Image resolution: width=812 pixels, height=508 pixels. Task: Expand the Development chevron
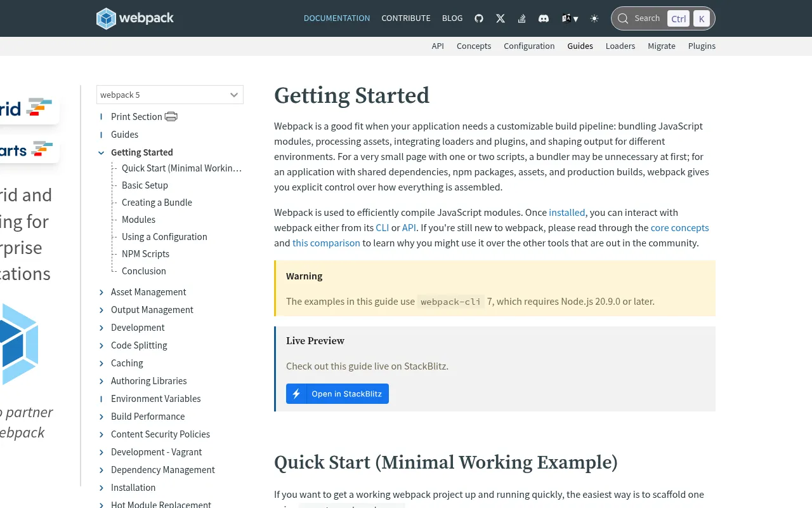pyautogui.click(x=101, y=328)
